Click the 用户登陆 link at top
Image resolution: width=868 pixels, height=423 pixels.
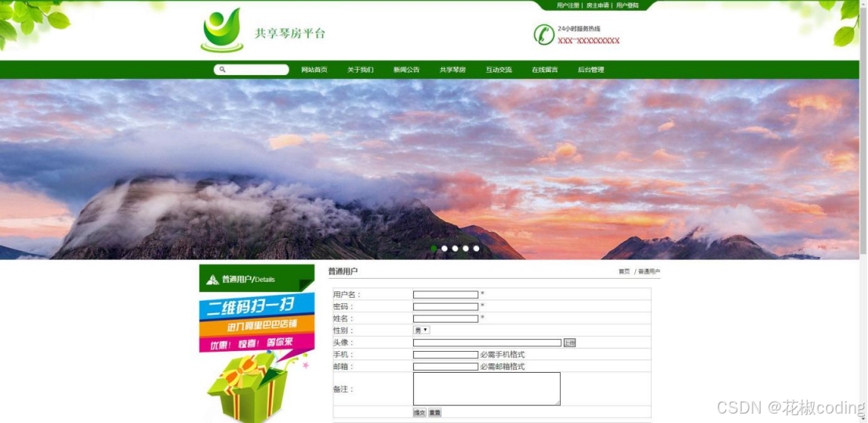(x=627, y=5)
